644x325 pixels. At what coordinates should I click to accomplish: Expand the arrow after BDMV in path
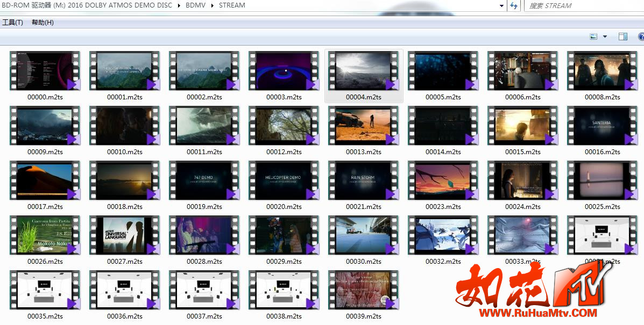click(x=213, y=5)
